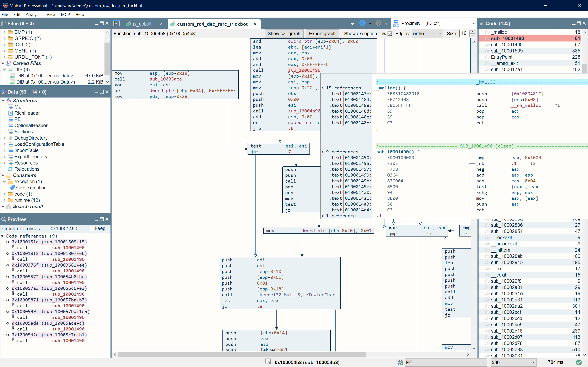Open the x86 architecture dropdown
Image resolution: width=588 pixels, height=367 pixels.
click(513, 362)
